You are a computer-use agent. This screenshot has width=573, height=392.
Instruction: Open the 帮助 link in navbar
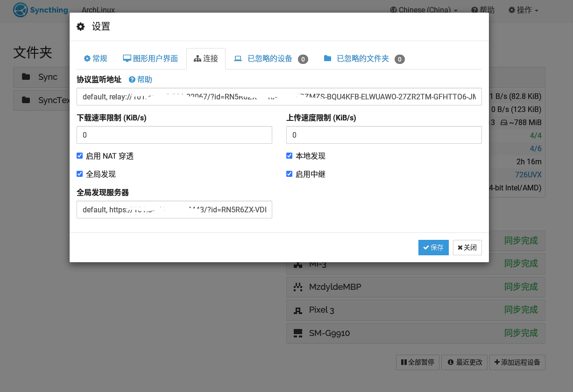[483, 10]
